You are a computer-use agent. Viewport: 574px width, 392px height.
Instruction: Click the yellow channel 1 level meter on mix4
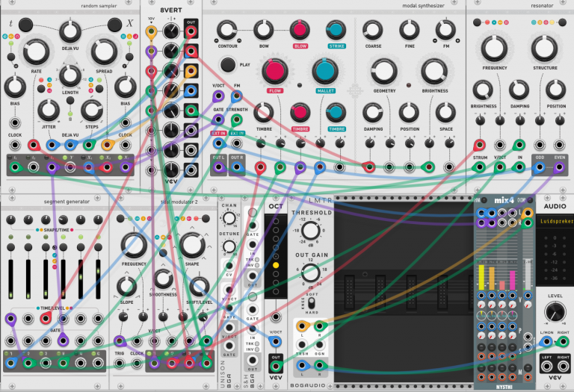pos(481,278)
